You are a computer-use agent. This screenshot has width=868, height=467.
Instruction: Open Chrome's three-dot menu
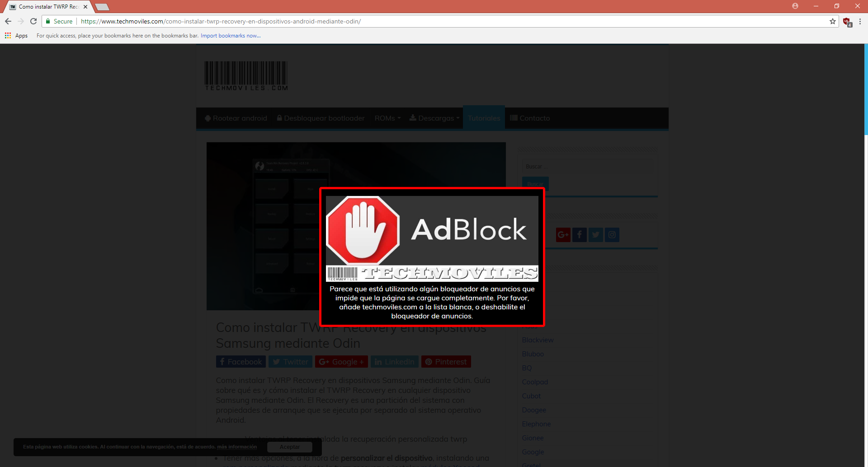(860, 21)
